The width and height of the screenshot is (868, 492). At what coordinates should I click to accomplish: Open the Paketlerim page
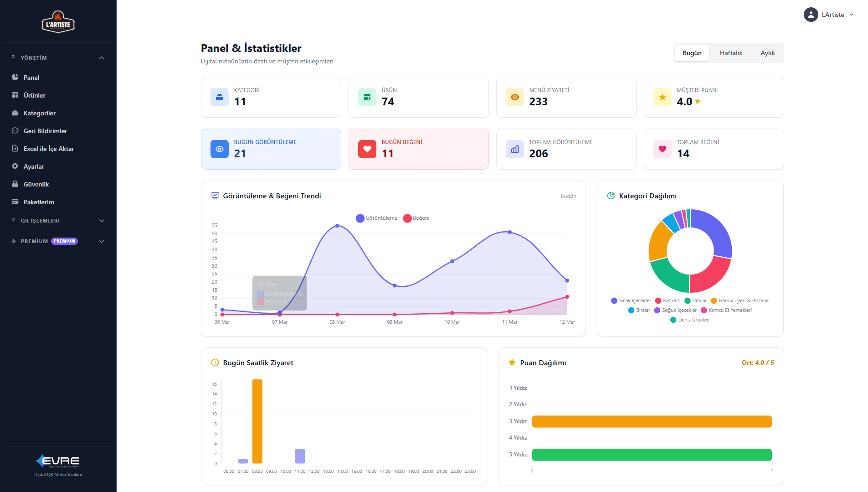58,202
